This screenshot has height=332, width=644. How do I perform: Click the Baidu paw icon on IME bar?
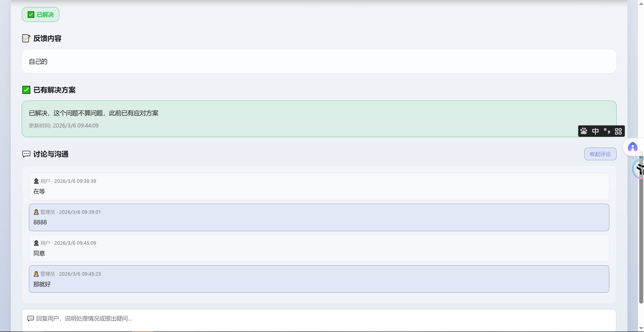[584, 131]
